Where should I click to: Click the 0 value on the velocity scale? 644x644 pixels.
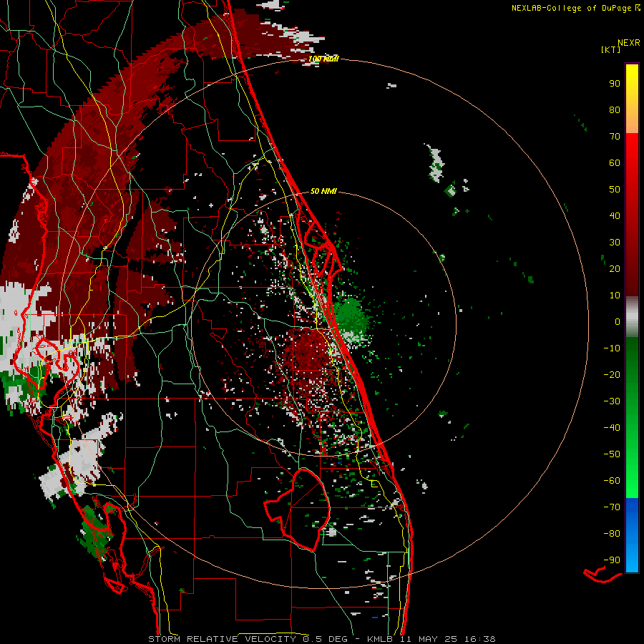tap(618, 321)
